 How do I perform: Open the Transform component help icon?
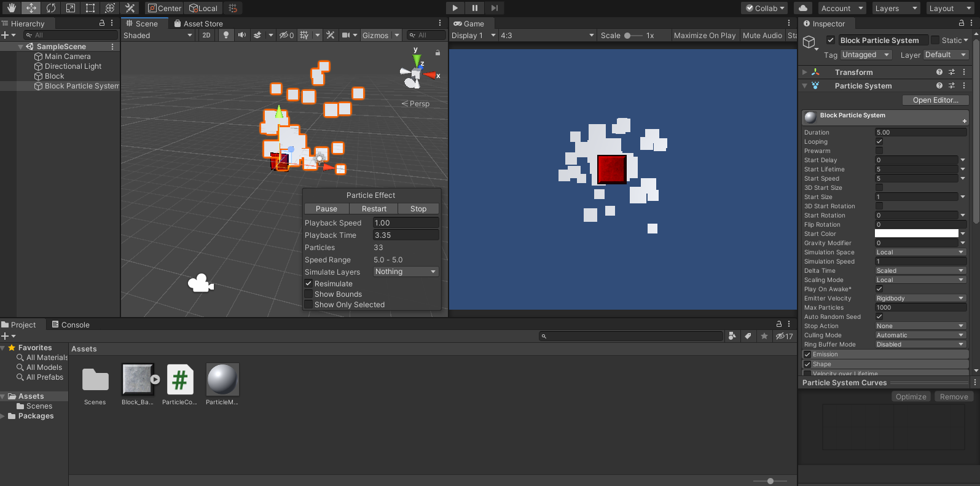tap(939, 72)
